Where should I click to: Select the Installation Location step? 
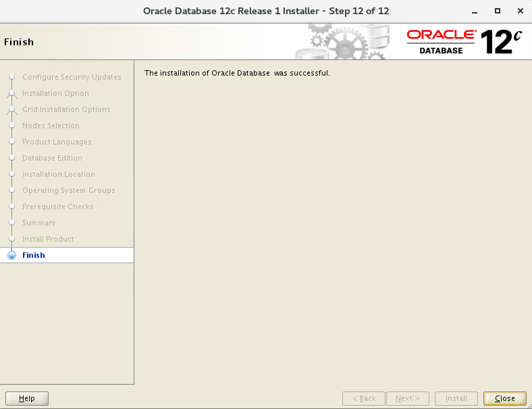coord(58,174)
